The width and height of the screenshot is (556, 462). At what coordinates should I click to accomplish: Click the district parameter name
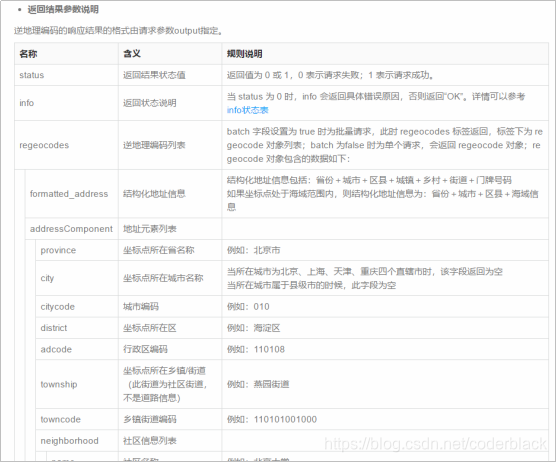[54, 328]
